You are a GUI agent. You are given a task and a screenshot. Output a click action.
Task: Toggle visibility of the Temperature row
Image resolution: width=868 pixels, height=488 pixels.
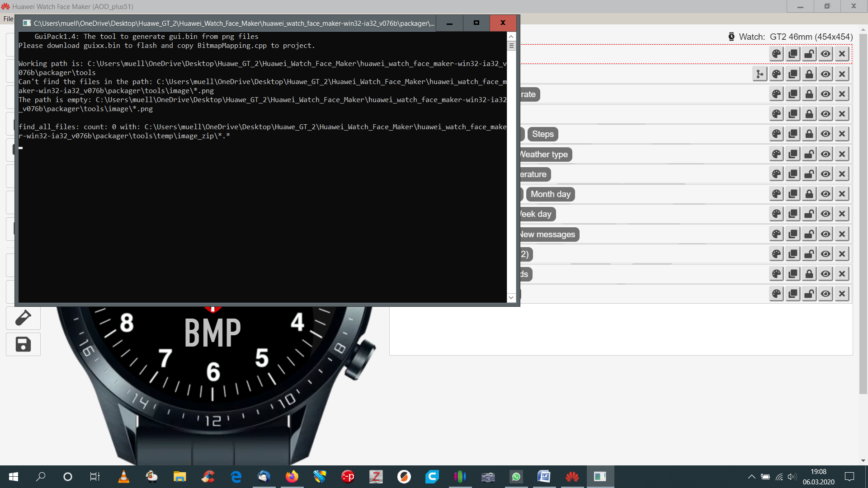[826, 174]
